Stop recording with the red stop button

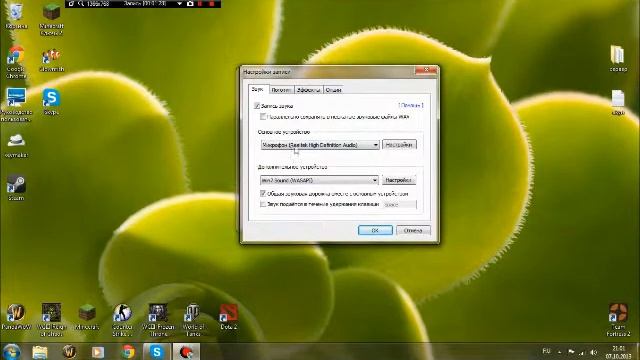click(212, 4)
